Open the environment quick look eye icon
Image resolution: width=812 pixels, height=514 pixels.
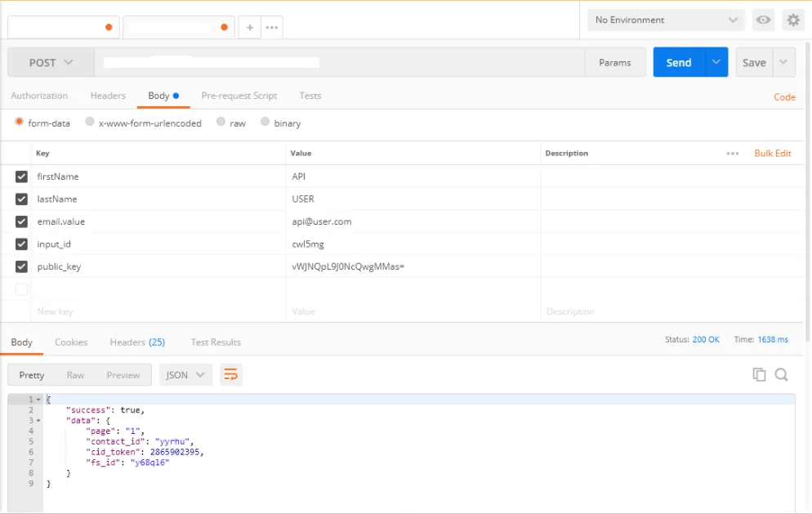[763, 20]
